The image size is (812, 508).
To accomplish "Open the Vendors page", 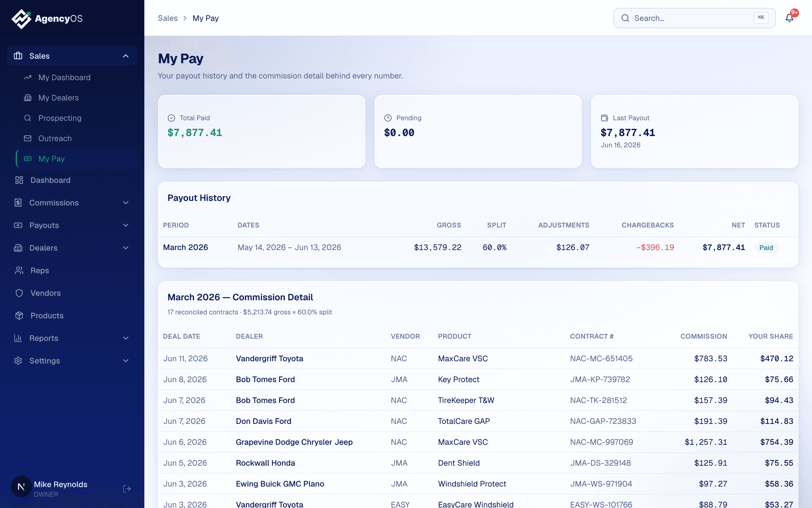I will click(x=72, y=293).
